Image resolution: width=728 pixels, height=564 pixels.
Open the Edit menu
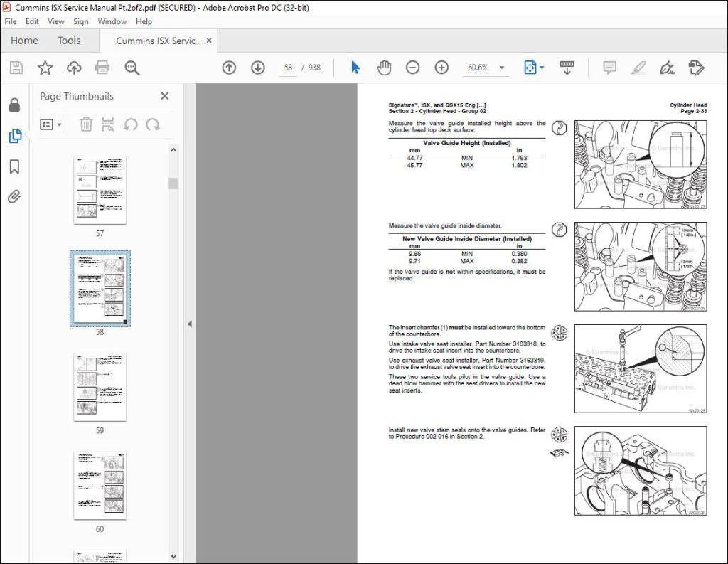(32, 21)
